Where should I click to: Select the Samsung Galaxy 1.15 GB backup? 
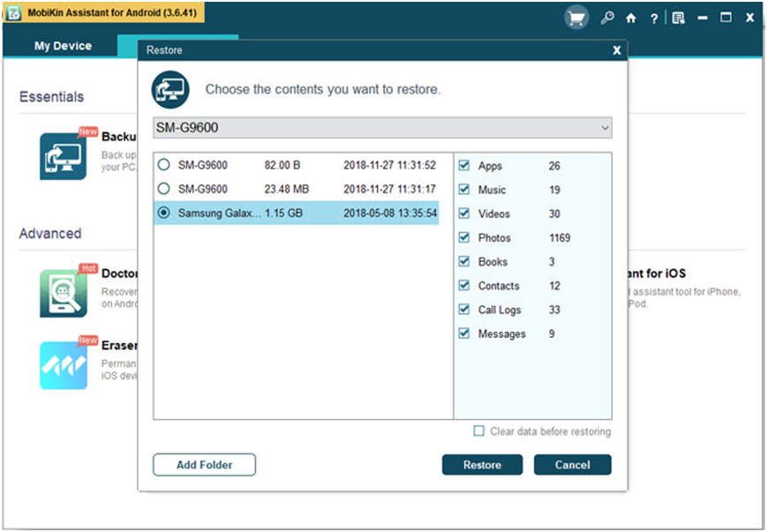pos(163,213)
